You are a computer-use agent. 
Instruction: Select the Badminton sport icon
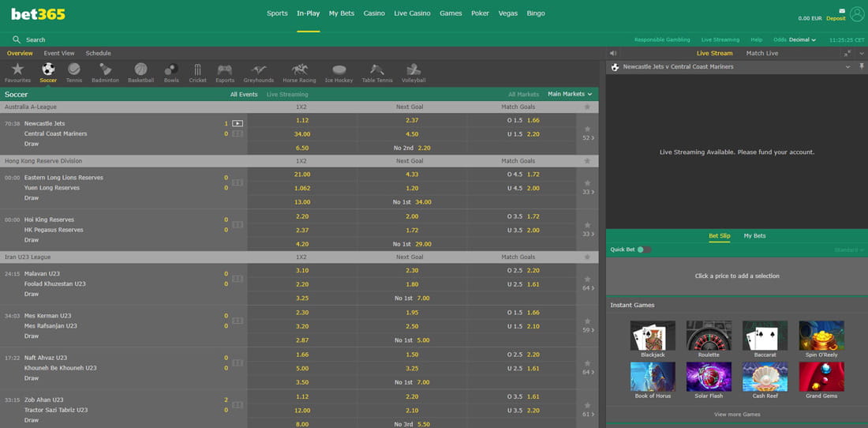[x=105, y=69]
